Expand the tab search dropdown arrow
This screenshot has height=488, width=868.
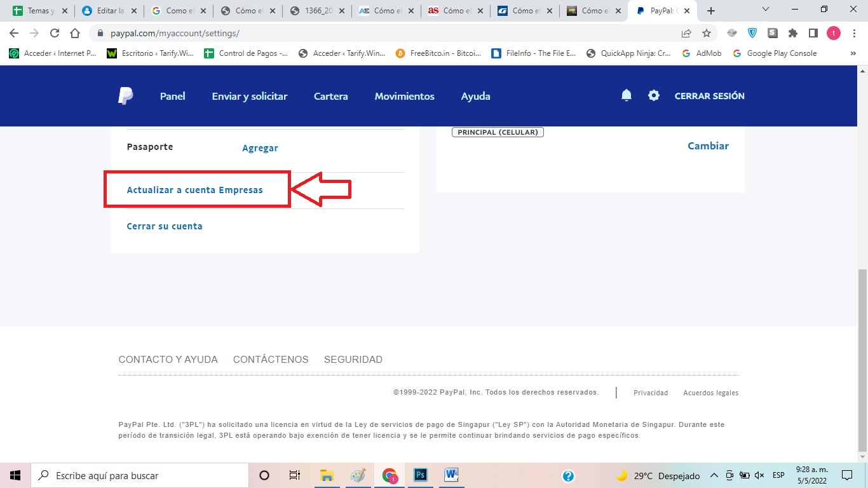(766, 10)
